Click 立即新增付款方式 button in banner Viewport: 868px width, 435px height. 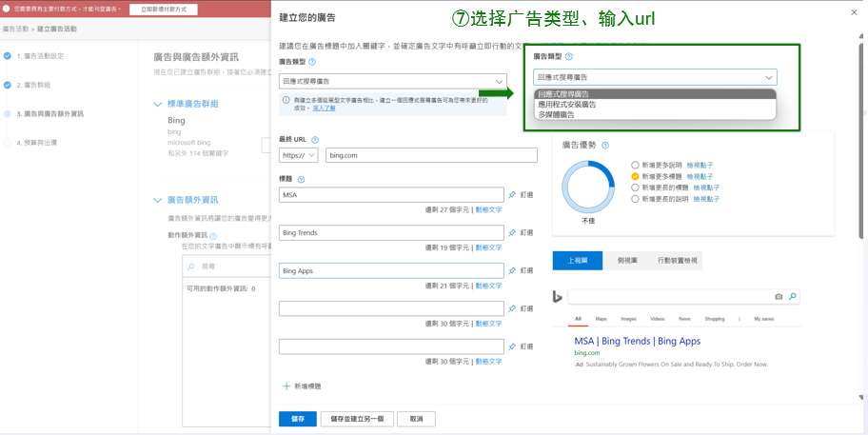(x=164, y=10)
